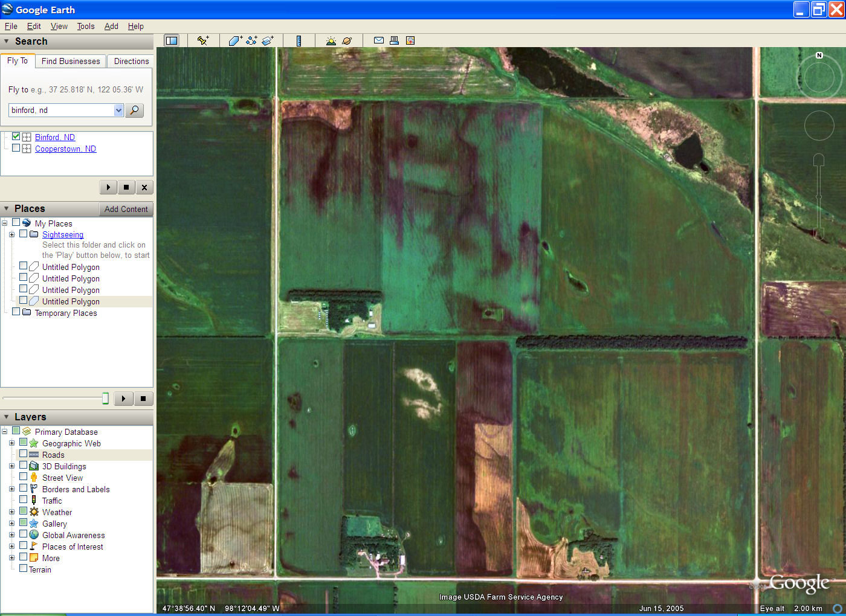Click the Places opacity slider handle
Image resolution: width=846 pixels, height=616 pixels.
[105, 398]
